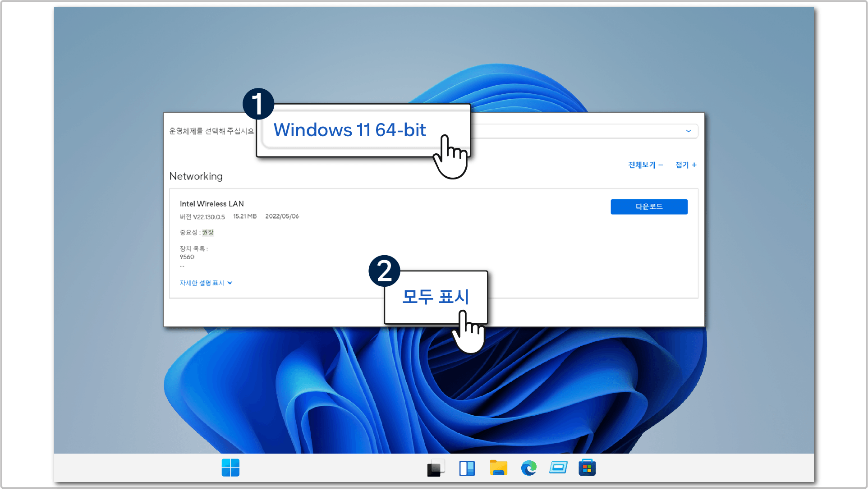Launch File Explorer from the taskbar

(x=498, y=468)
